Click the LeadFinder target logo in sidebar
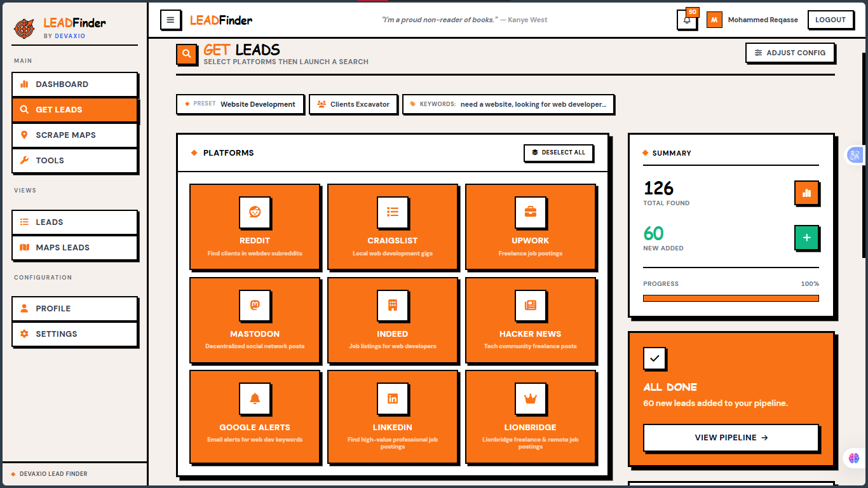 point(24,27)
